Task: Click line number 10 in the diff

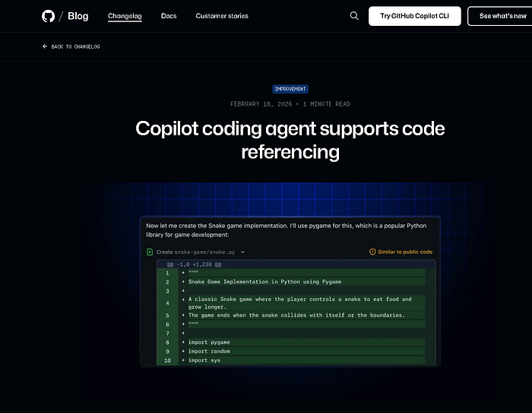Action: click(167, 361)
